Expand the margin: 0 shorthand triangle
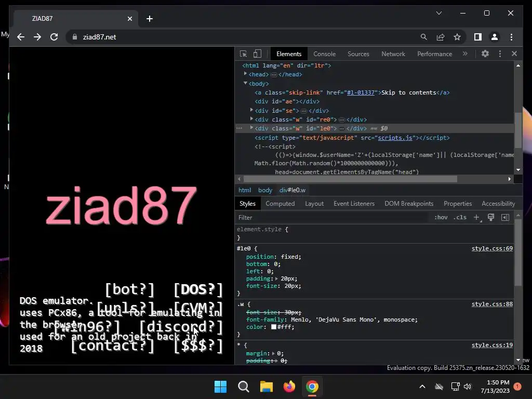The image size is (532, 399). click(274, 353)
